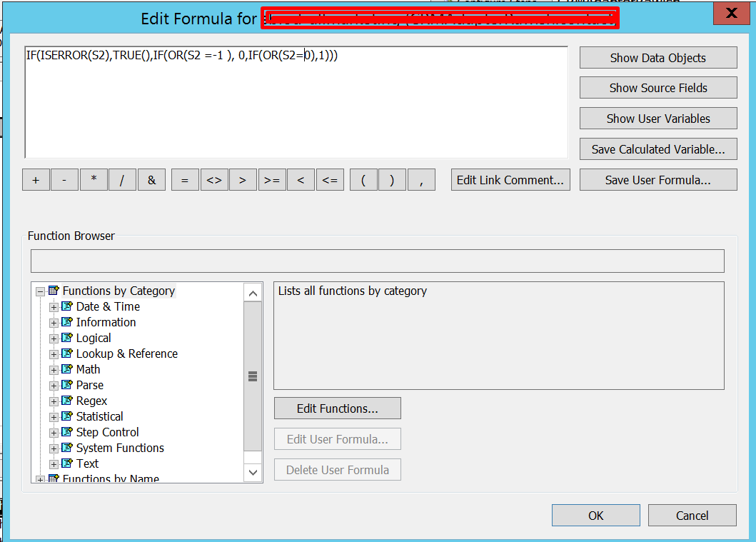Select the Math category
Viewport: 756px width, 542px height.
point(88,370)
